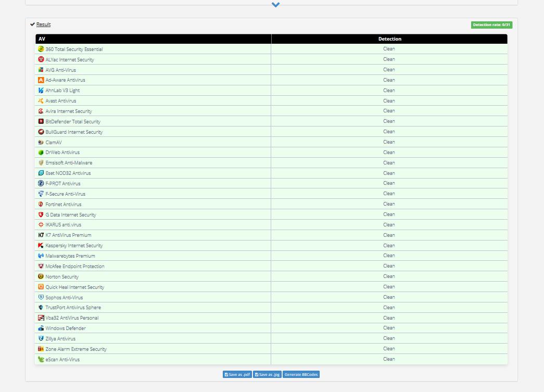Select the Clean result for Kaspersky
Screen dimensions: 544x392
(389, 245)
